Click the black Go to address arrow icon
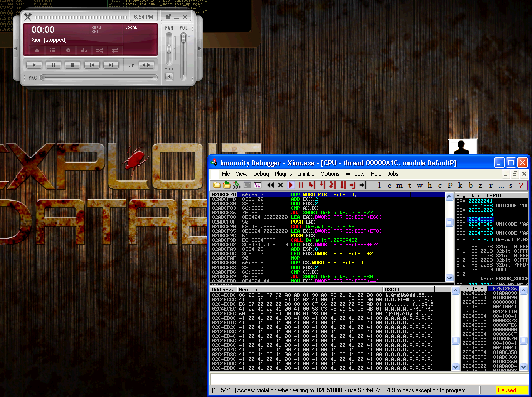The height and width of the screenshot is (397, 532). 363,185
